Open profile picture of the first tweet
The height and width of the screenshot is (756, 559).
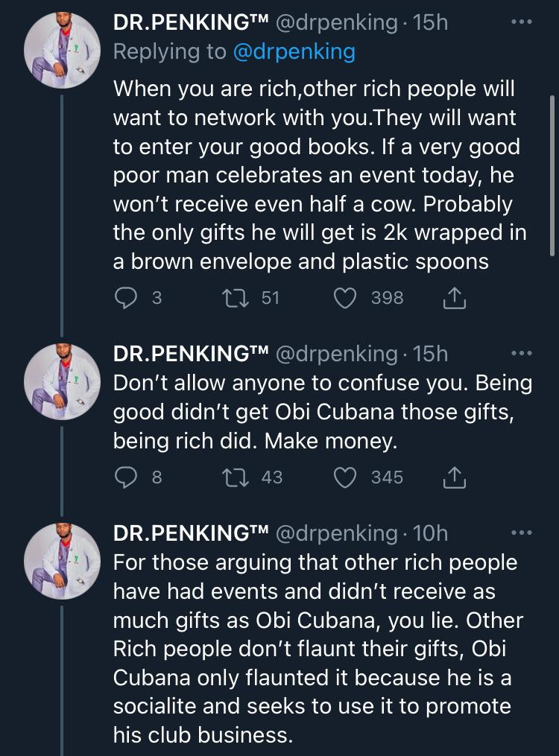62,50
